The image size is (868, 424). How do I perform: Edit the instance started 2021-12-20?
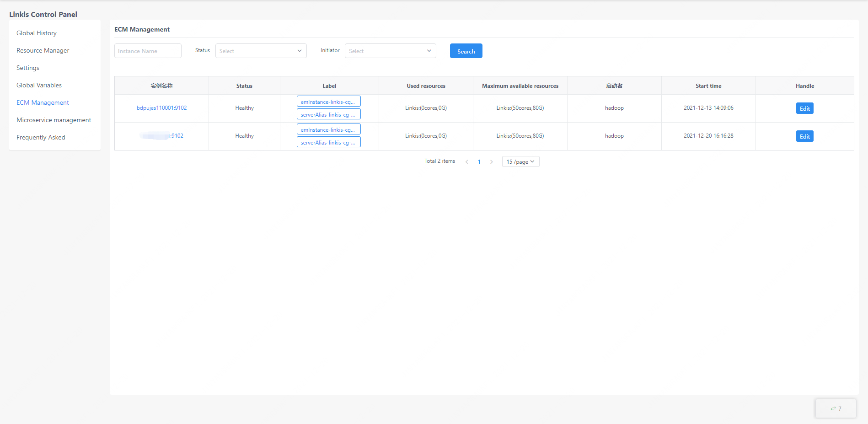[x=804, y=136]
